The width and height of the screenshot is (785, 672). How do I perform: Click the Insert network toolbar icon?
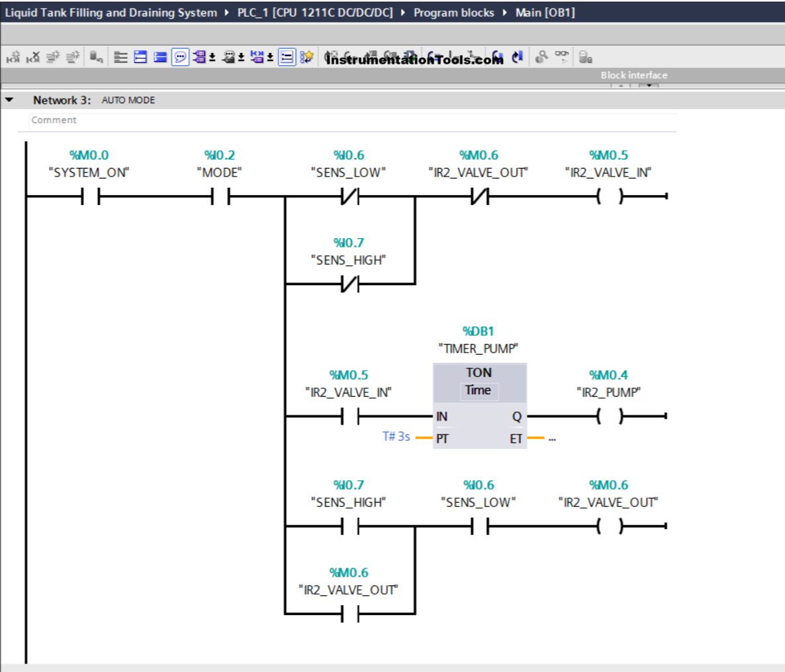[x=13, y=58]
